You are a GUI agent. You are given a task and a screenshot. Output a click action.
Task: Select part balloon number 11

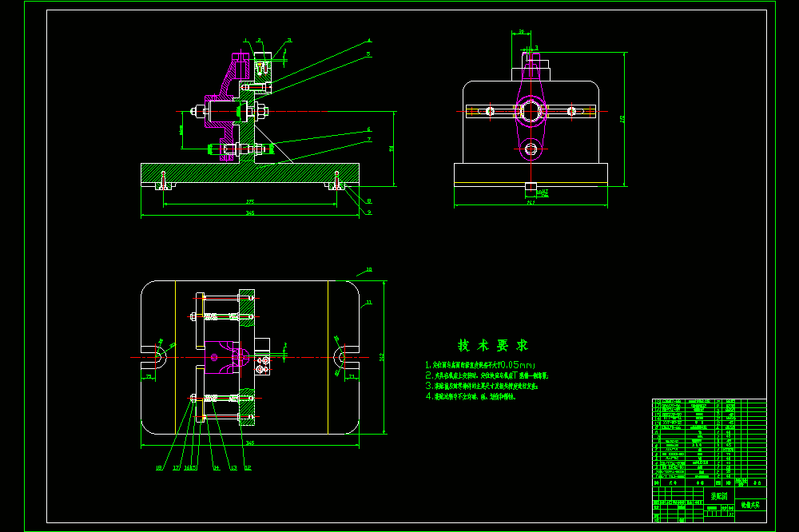click(x=369, y=303)
